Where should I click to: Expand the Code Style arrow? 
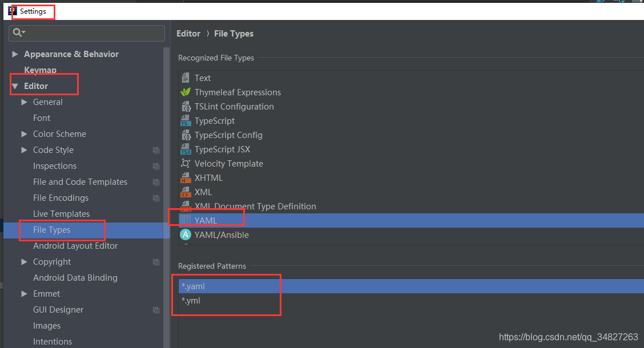pos(24,150)
